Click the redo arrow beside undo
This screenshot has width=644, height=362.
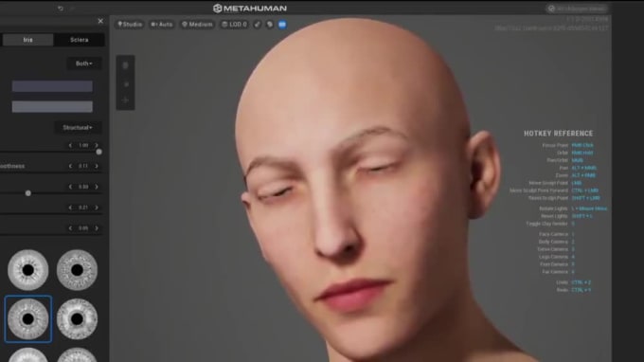click(73, 9)
